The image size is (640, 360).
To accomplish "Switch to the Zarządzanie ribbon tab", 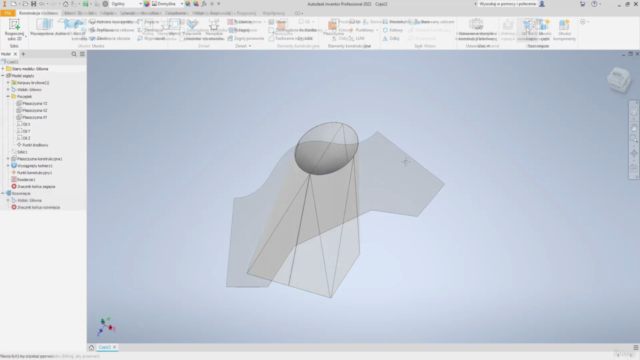I will click(x=176, y=13).
